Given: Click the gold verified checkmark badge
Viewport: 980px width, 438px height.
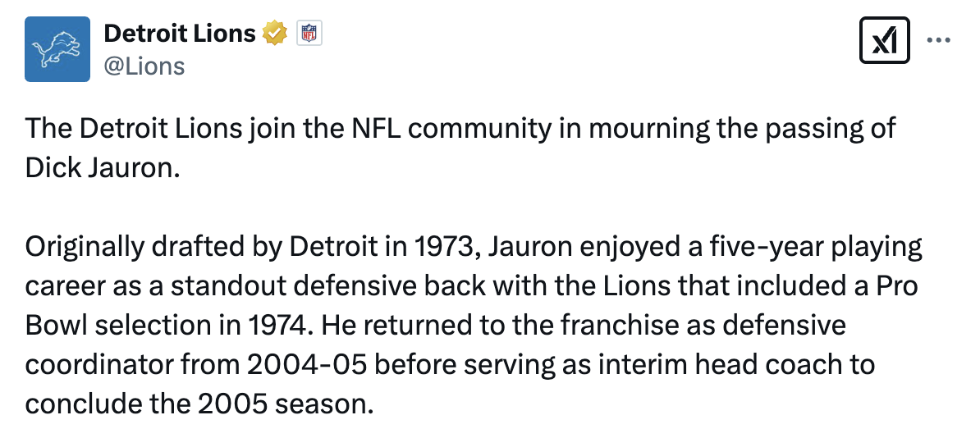Looking at the screenshot, I should (274, 34).
